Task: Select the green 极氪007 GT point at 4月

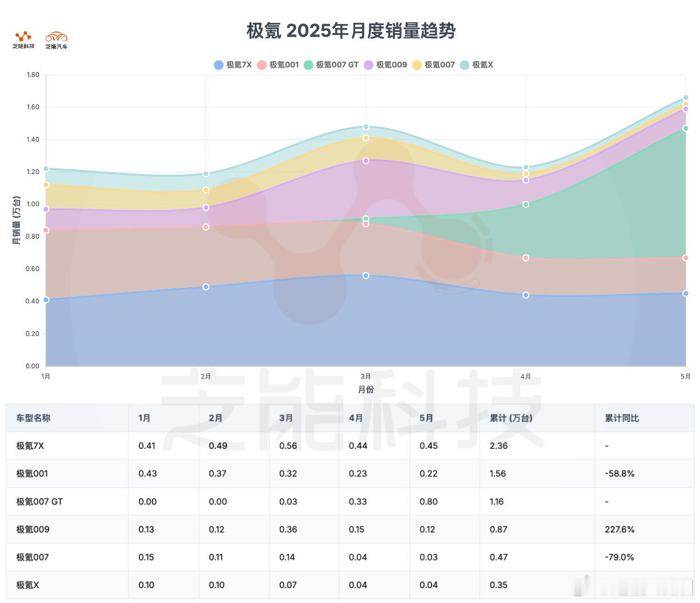Action: 526,204
